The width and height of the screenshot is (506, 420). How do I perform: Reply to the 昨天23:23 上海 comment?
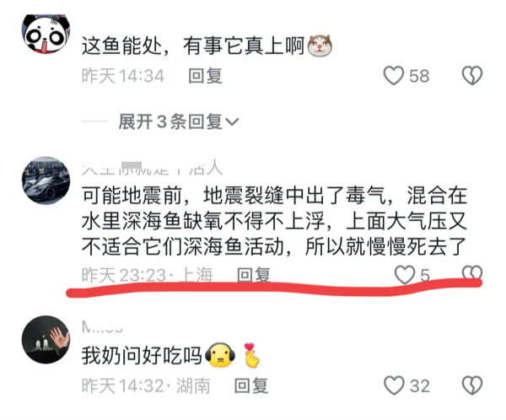pos(253,275)
